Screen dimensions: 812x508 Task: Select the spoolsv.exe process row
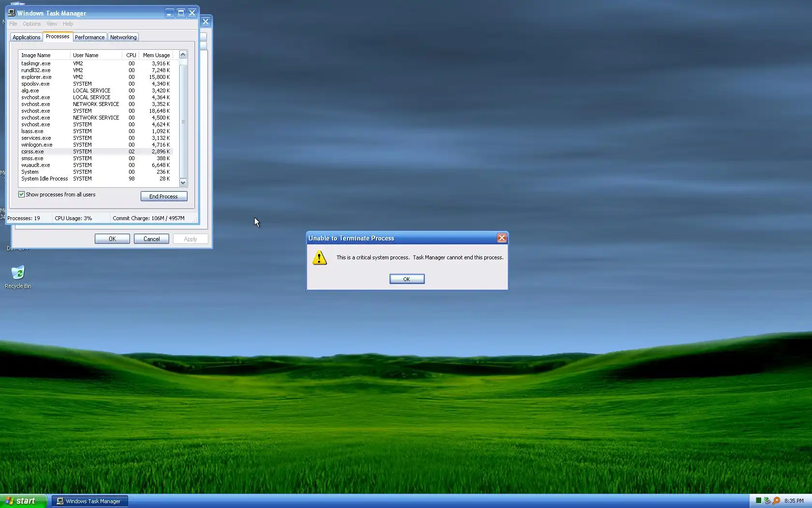click(x=96, y=84)
